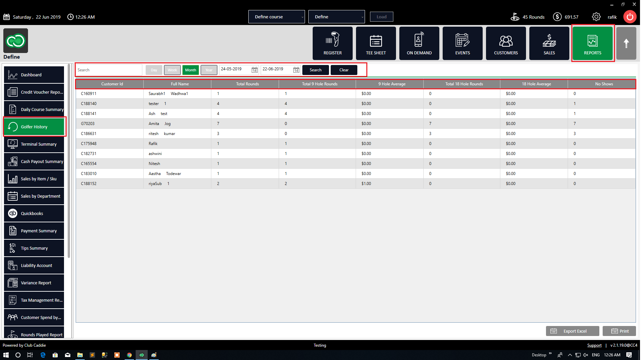Toggle the Year range filter
Viewport: 644px width, 360px height.
[x=209, y=70]
